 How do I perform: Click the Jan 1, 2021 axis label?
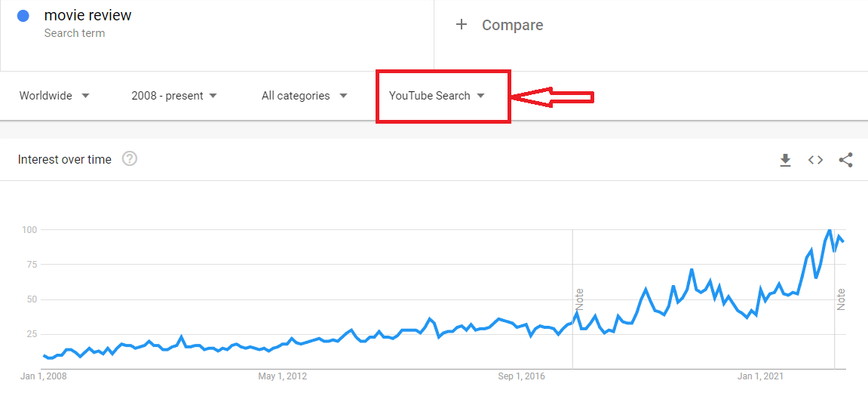click(760, 376)
